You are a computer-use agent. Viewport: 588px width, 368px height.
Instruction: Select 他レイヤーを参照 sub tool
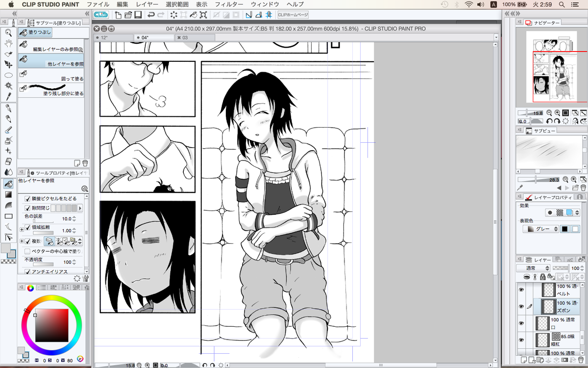pyautogui.click(x=51, y=61)
